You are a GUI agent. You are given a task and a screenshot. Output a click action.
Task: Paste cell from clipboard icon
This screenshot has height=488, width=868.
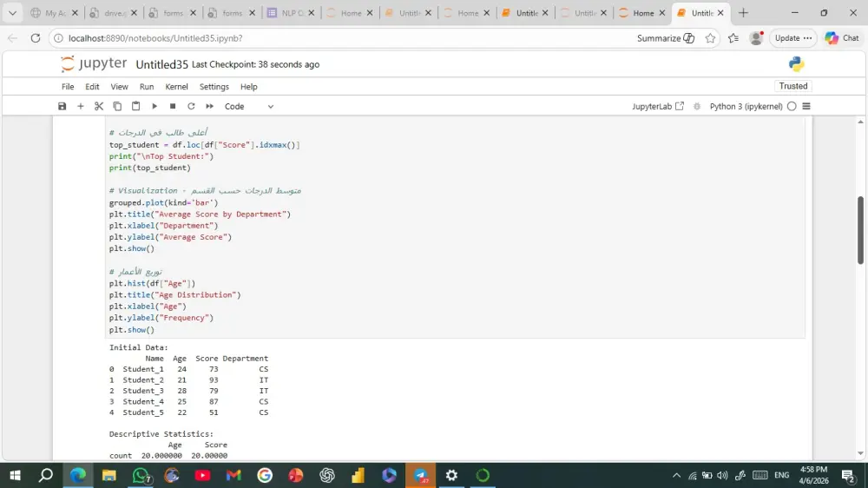pos(135,106)
